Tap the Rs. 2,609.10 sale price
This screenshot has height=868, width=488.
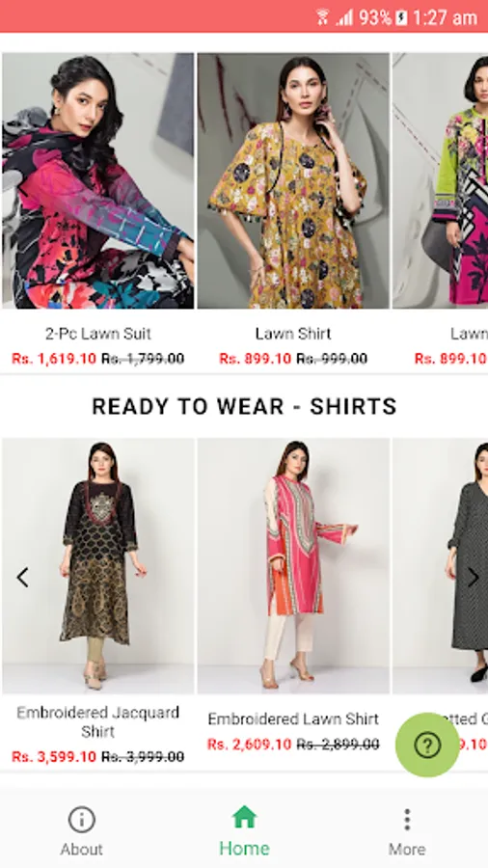tap(249, 745)
